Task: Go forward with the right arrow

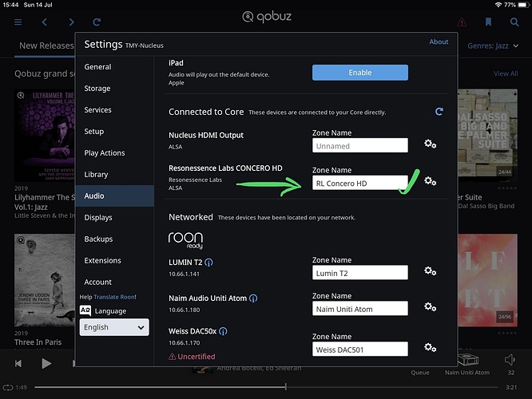Action: [x=71, y=22]
